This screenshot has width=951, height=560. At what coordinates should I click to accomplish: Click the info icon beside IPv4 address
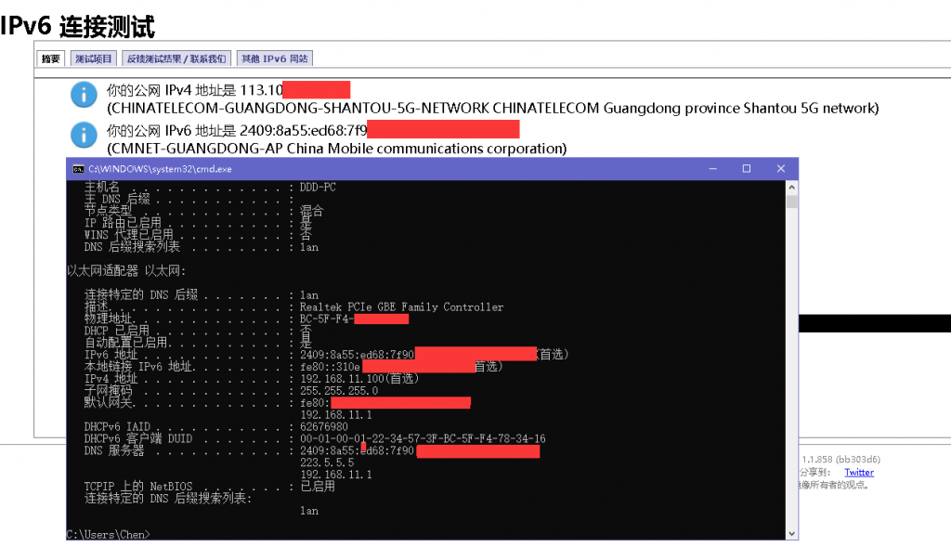(x=84, y=94)
